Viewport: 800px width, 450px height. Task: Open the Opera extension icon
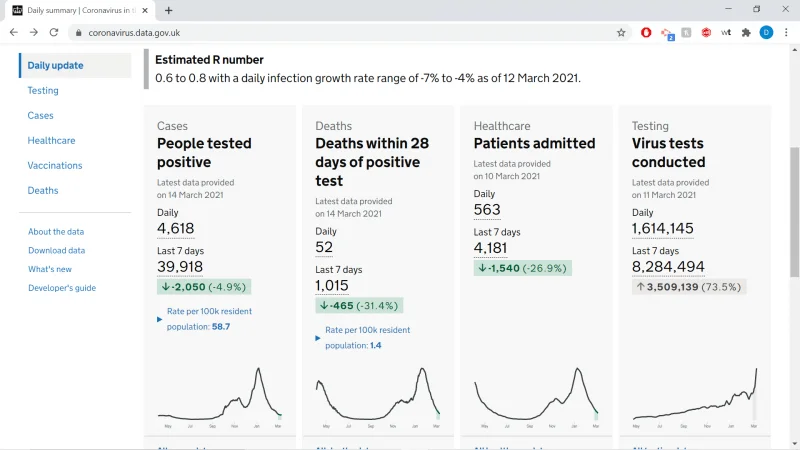click(646, 33)
